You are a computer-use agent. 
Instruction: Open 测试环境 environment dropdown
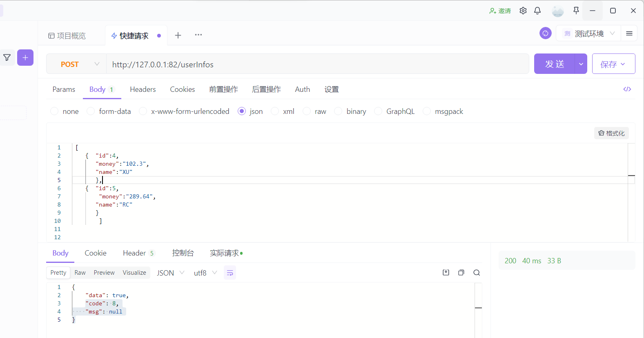pyautogui.click(x=588, y=33)
